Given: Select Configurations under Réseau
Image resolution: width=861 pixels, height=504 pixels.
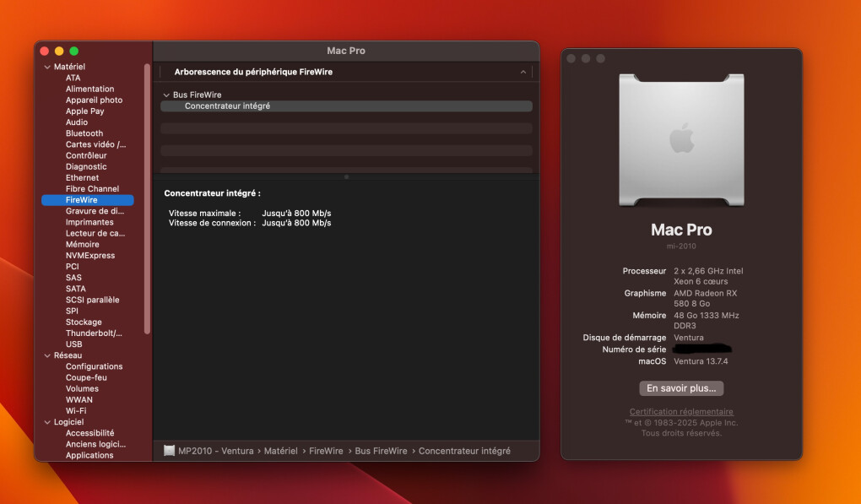Looking at the screenshot, I should [94, 366].
